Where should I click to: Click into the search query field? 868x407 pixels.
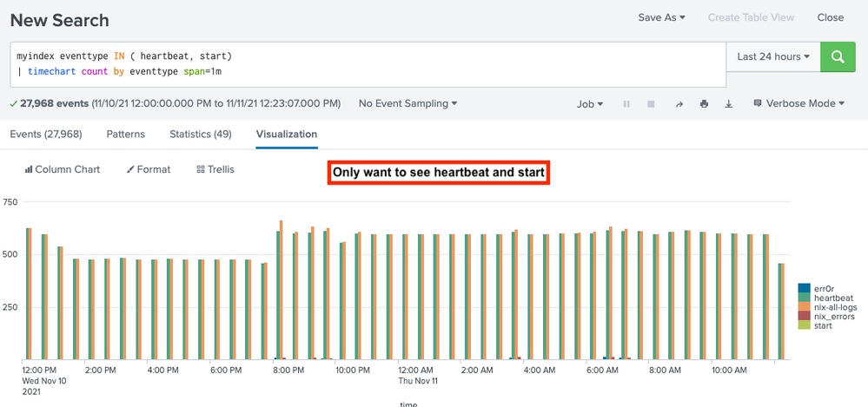pos(368,64)
